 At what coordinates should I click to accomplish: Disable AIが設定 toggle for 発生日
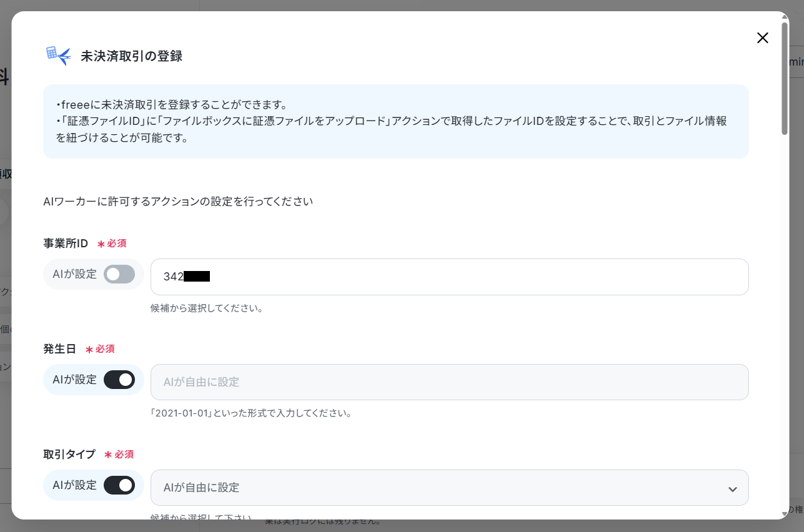tap(119, 380)
